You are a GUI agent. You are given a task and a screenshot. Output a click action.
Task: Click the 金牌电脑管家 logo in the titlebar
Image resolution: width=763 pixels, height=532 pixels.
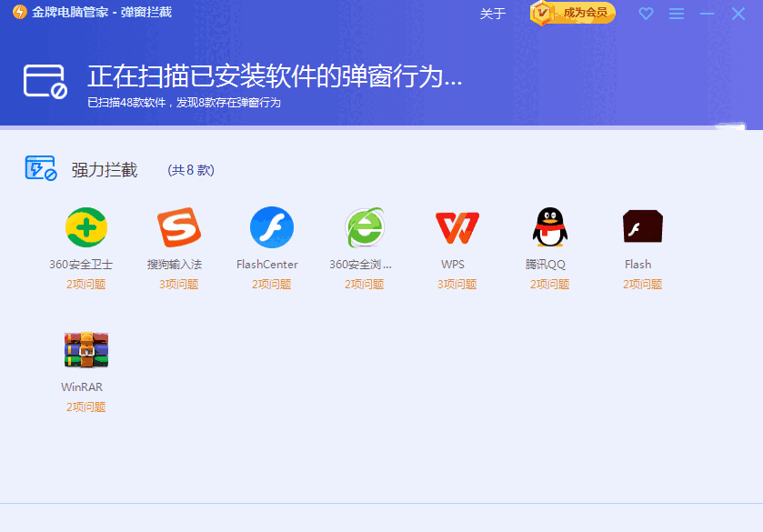20,13
